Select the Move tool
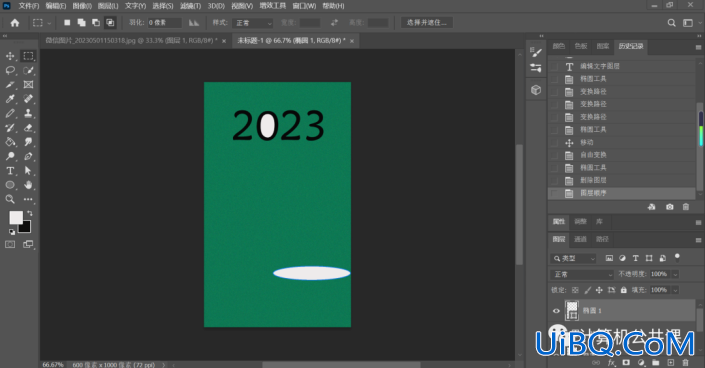The width and height of the screenshot is (705, 368). point(10,56)
